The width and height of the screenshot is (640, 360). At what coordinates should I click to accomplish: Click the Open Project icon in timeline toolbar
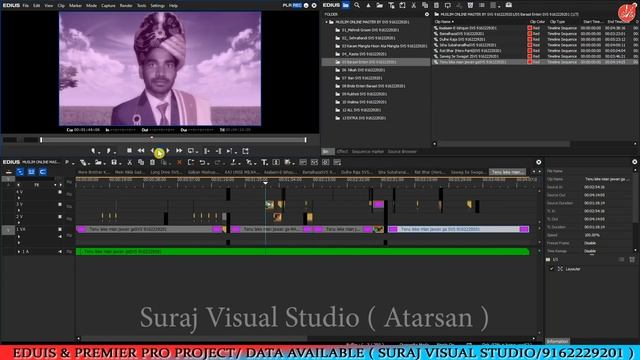98,162
